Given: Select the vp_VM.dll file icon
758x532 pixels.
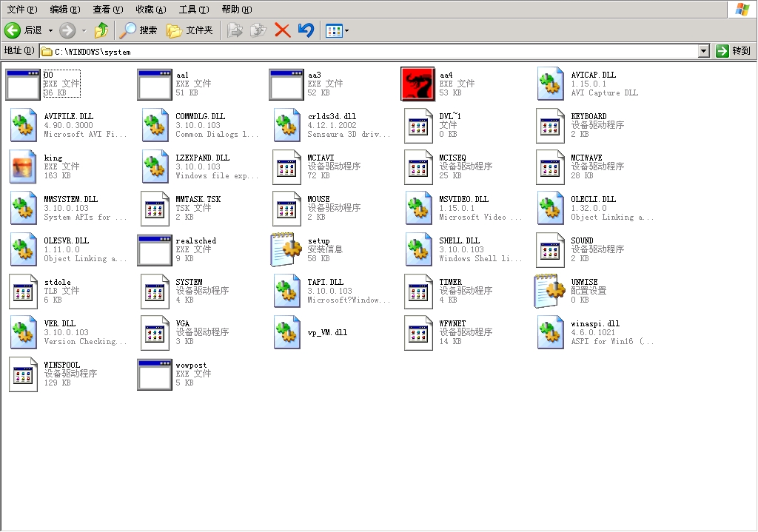Looking at the screenshot, I should [x=286, y=333].
